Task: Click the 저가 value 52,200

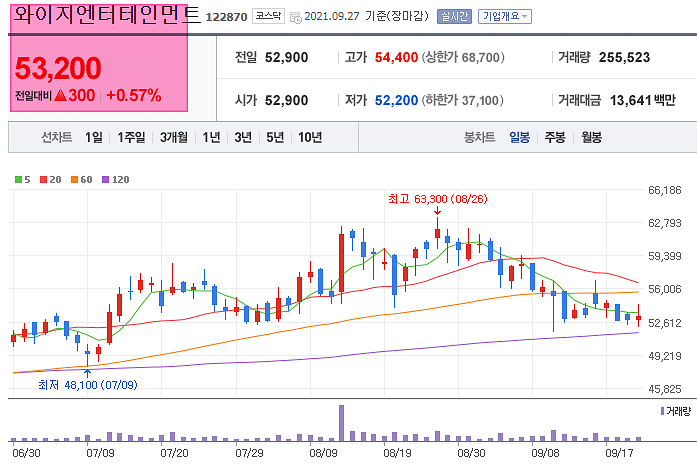Action: click(x=396, y=100)
